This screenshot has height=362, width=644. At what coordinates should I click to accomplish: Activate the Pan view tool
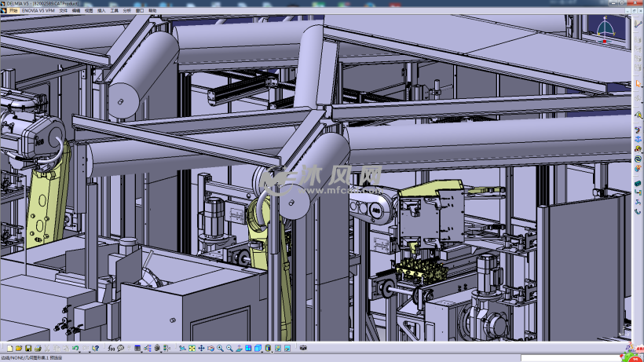tap(201, 348)
